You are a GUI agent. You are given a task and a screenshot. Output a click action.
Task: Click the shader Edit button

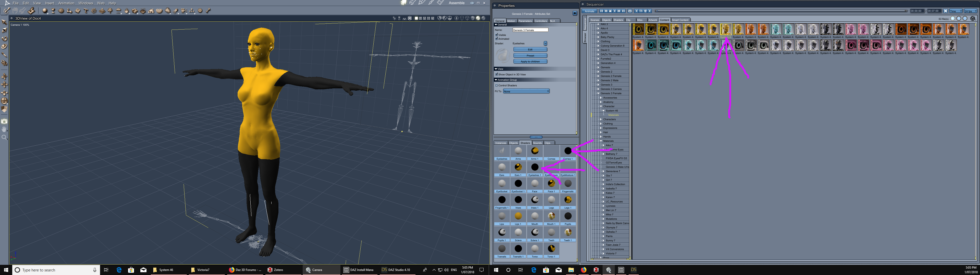pyautogui.click(x=530, y=49)
